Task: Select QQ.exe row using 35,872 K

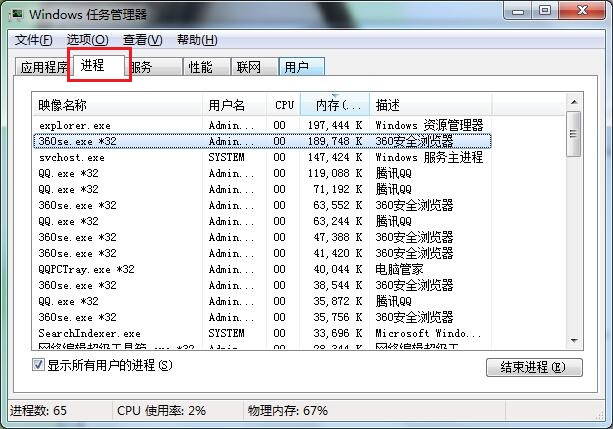Action: pos(262,302)
